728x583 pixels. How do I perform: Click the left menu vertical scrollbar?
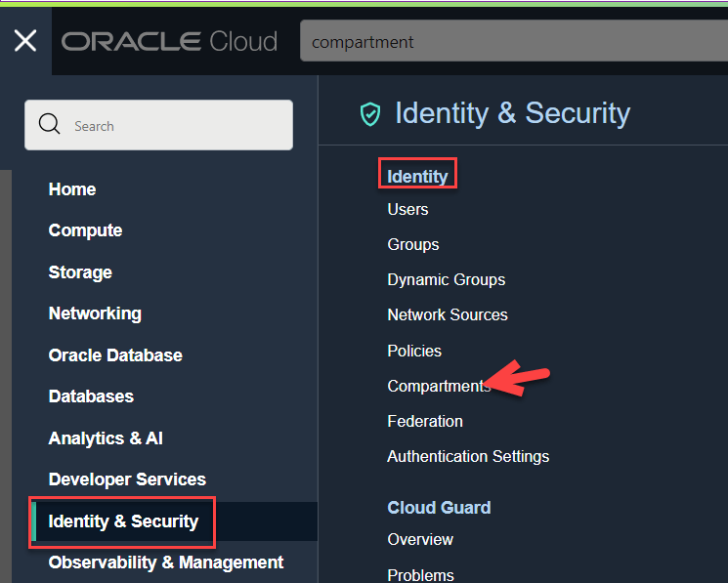(6, 376)
